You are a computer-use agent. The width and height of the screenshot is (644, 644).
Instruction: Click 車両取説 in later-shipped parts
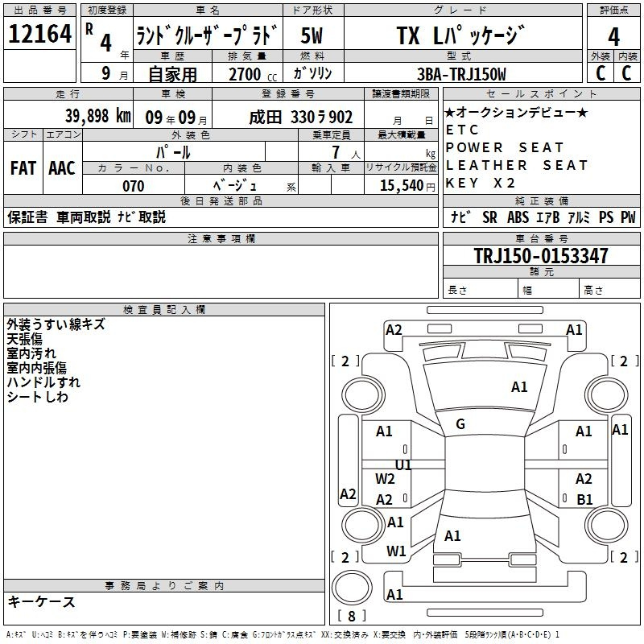click(x=84, y=217)
